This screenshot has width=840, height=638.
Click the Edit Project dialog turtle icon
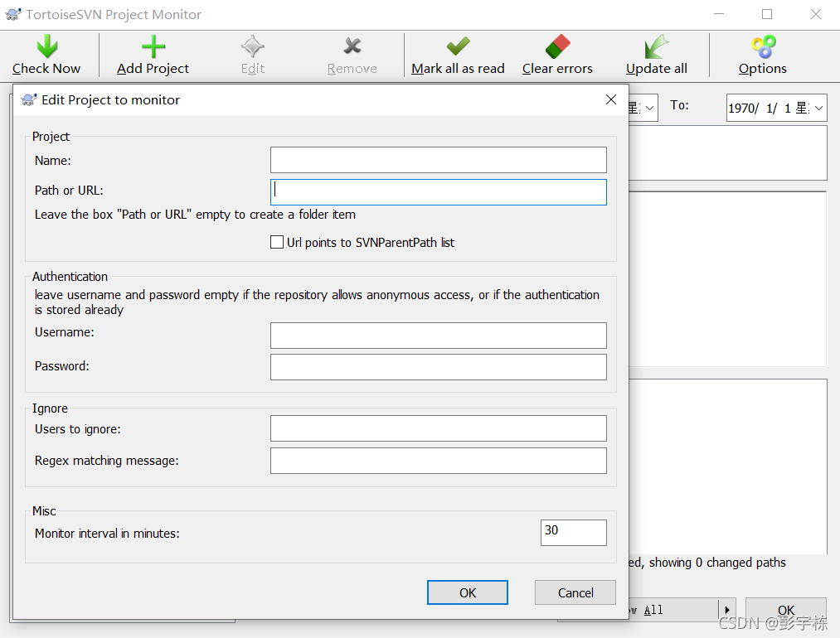29,99
